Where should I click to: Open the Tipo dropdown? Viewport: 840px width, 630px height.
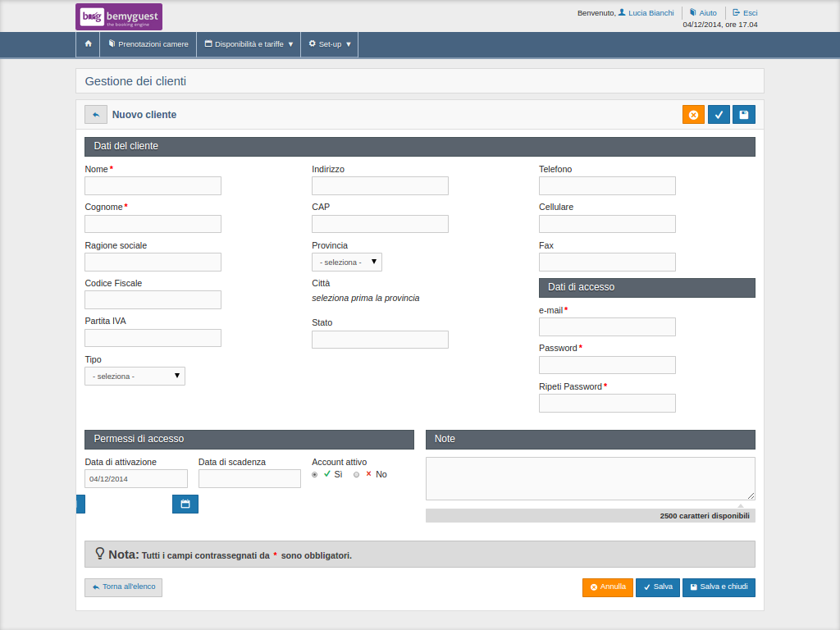(135, 376)
